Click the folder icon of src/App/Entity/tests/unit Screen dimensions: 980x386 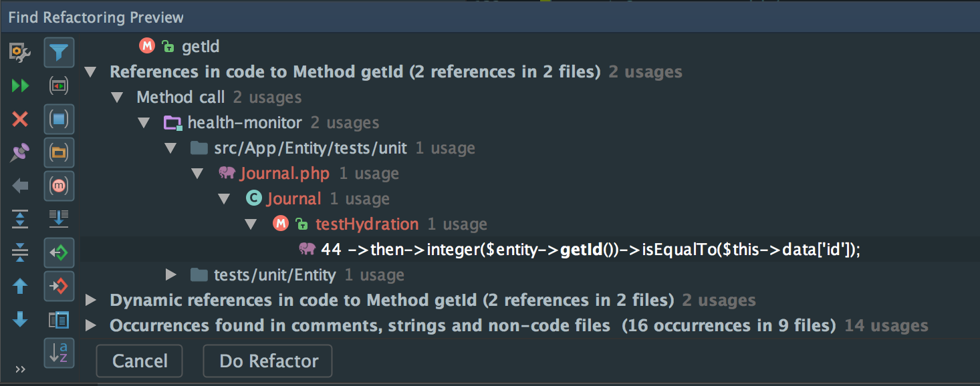pos(199,148)
